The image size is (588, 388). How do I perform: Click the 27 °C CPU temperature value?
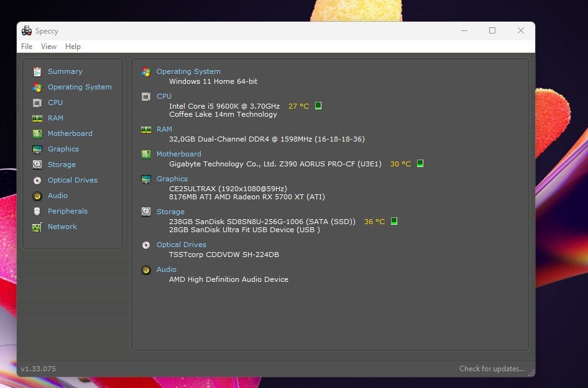[299, 106]
